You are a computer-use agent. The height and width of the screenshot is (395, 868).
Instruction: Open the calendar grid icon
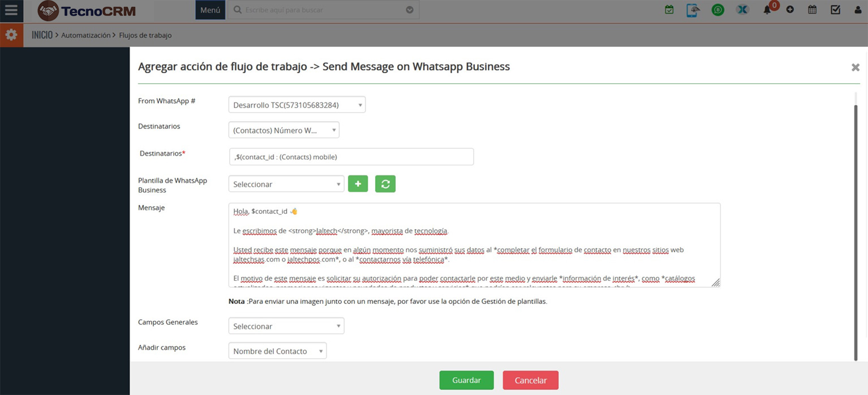812,10
